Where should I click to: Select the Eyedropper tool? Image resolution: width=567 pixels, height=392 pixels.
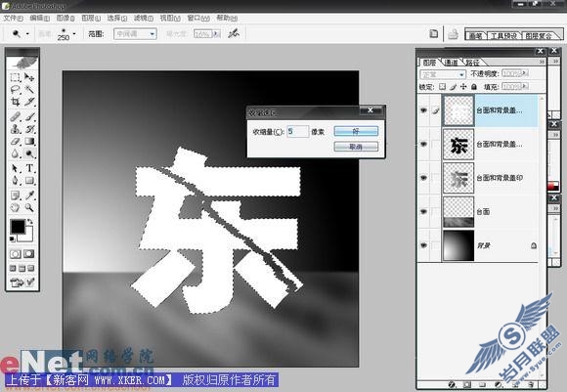click(29, 196)
